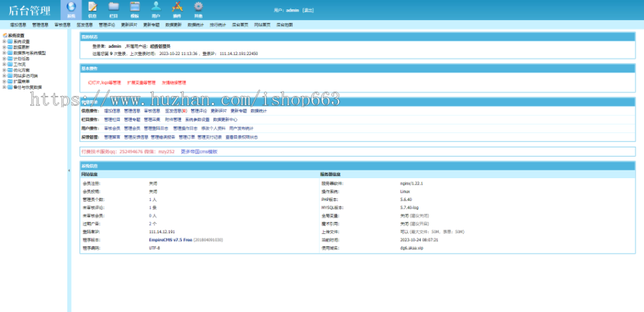The image size is (644, 312).
Task: Expand the 数据更新 tree node plus sign
Action: [x=4, y=47]
